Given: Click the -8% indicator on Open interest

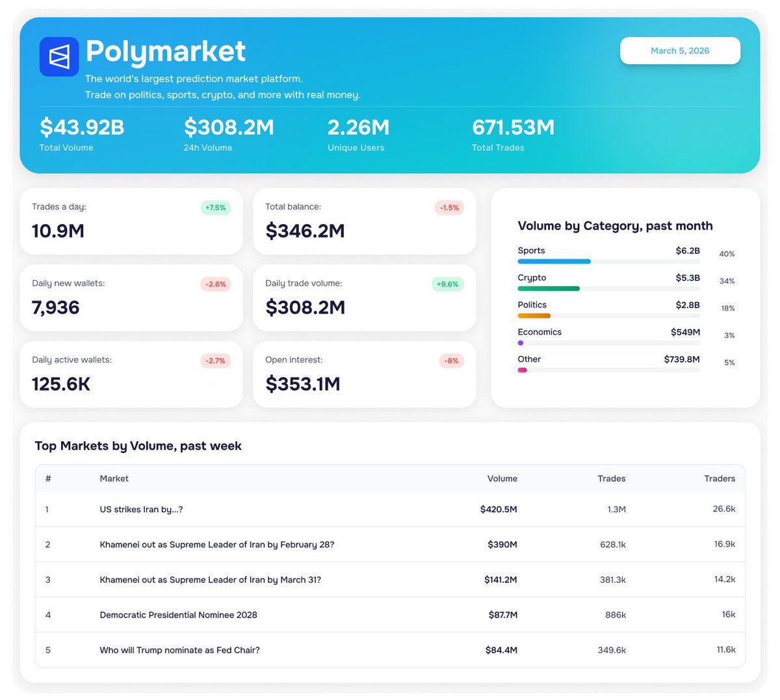Looking at the screenshot, I should 450,361.
